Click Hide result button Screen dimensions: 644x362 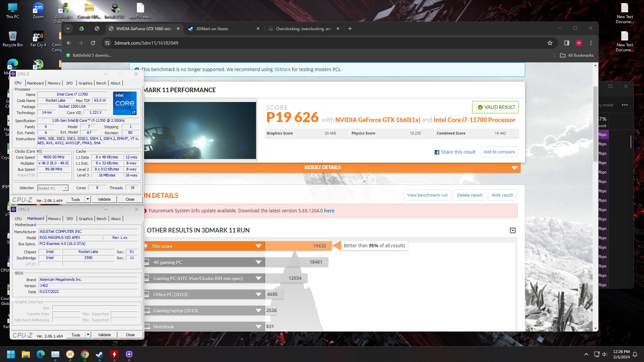point(502,195)
